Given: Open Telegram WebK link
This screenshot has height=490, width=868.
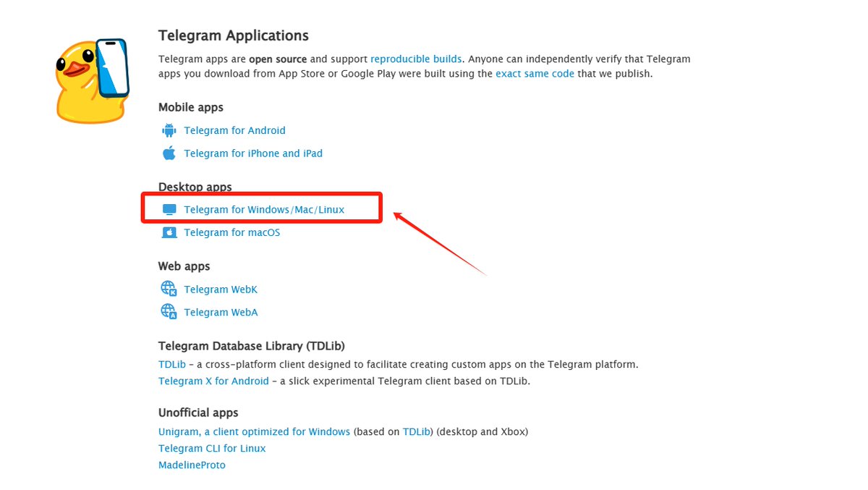Looking at the screenshot, I should pos(221,290).
